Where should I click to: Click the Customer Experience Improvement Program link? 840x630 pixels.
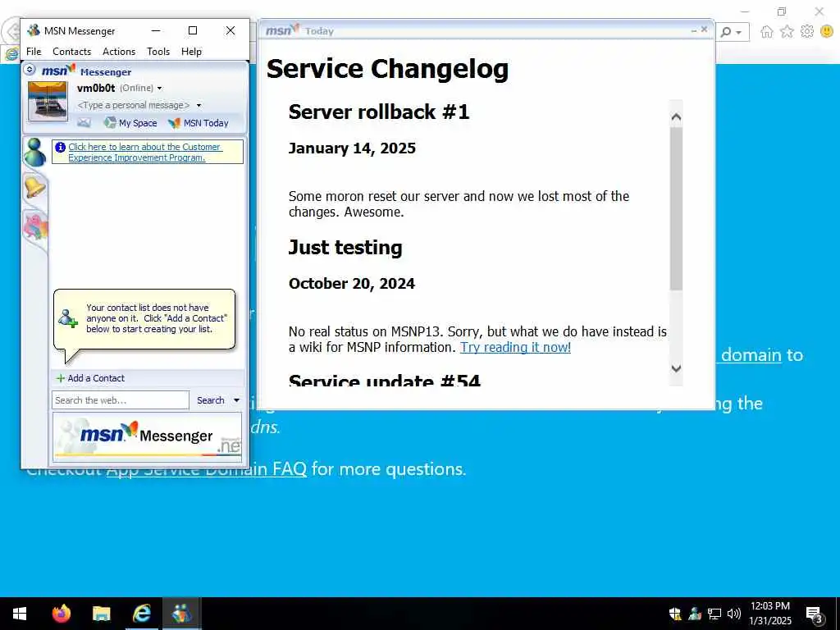point(144,152)
